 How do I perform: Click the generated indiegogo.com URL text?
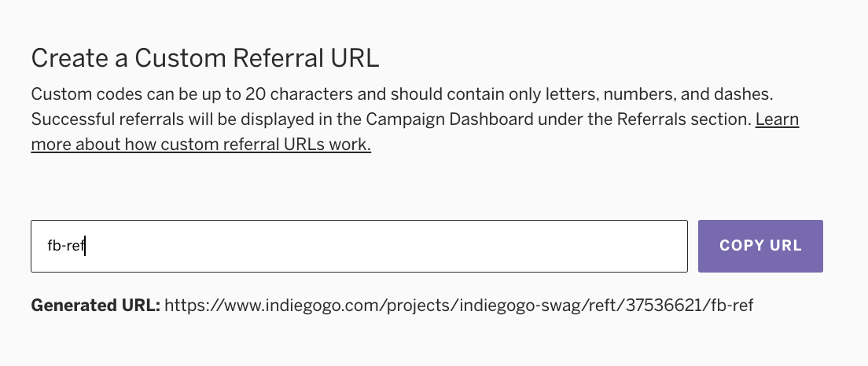click(x=458, y=306)
